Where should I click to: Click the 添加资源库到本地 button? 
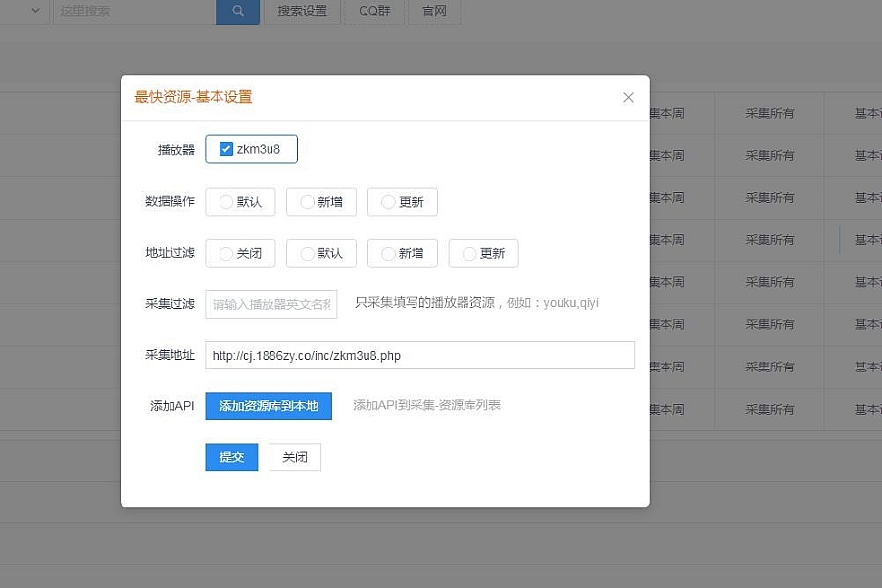click(x=269, y=406)
